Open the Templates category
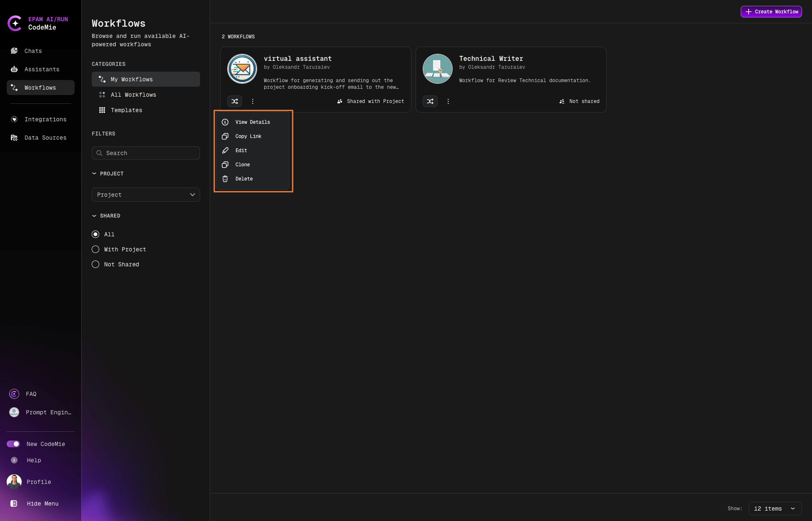Screen dimensions: 812x521 pyautogui.click(x=126, y=110)
